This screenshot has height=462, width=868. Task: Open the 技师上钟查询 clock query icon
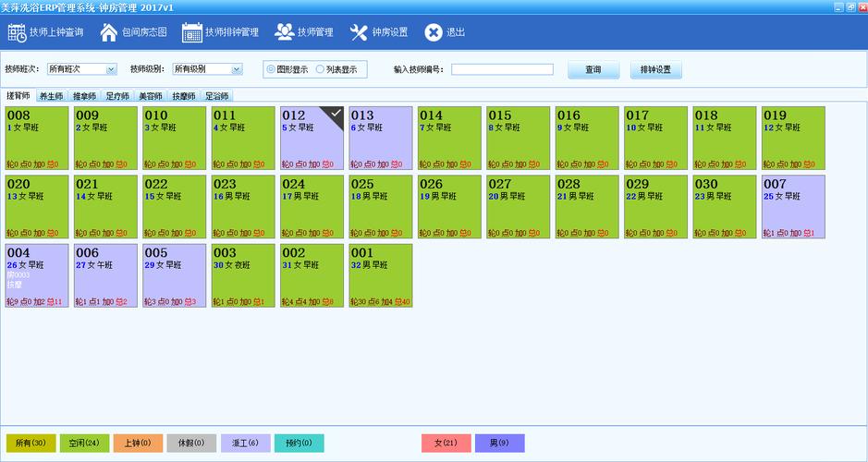(17, 33)
